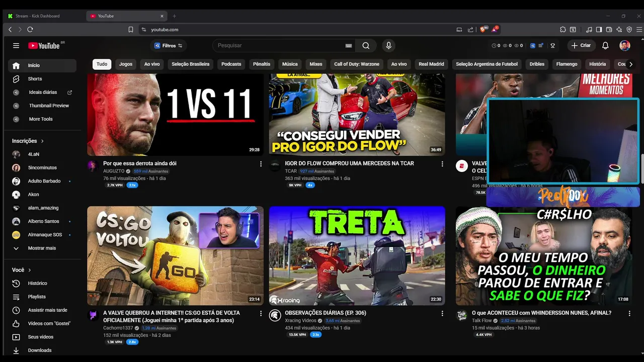The image size is (644, 362).
Task: Click the YouTube logo
Action: pos(44,45)
